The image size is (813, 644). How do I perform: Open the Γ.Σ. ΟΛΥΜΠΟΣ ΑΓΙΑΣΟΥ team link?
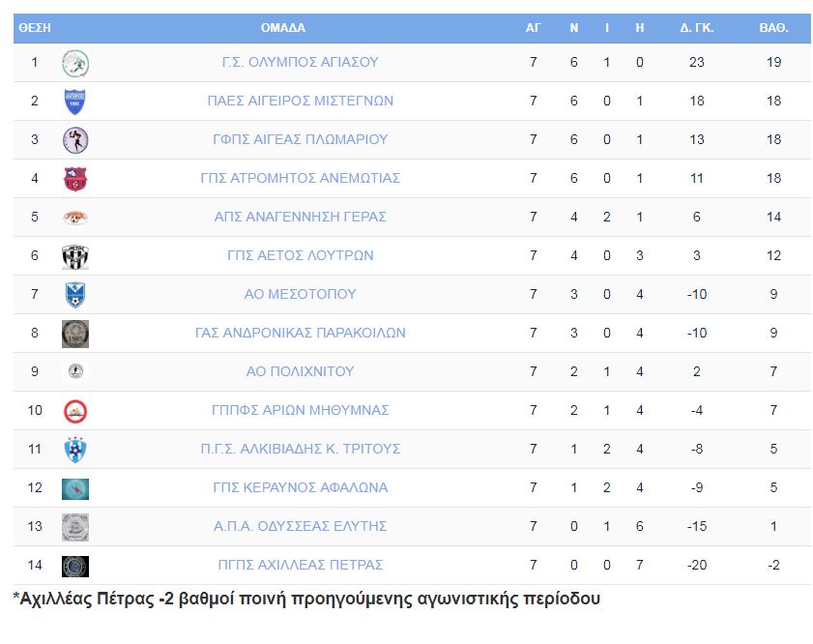(x=301, y=62)
